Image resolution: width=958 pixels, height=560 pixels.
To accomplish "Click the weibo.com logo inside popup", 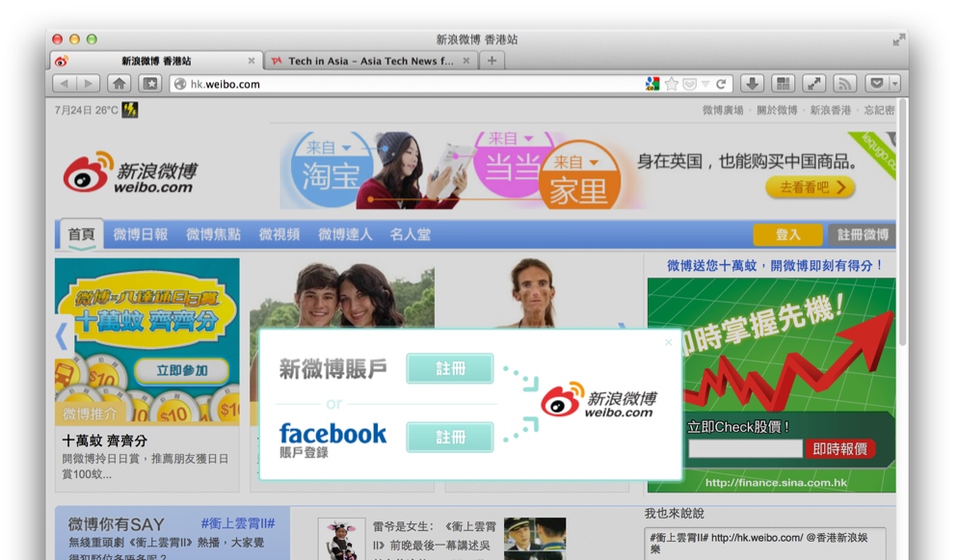I will point(599,401).
